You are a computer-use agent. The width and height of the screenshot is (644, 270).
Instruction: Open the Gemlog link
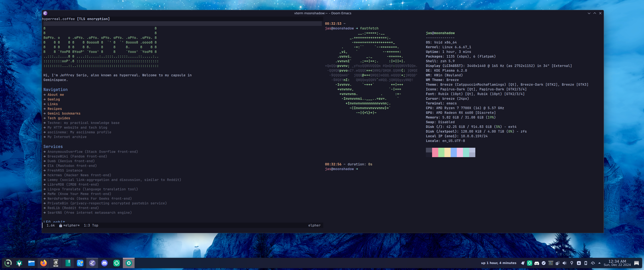tap(54, 99)
